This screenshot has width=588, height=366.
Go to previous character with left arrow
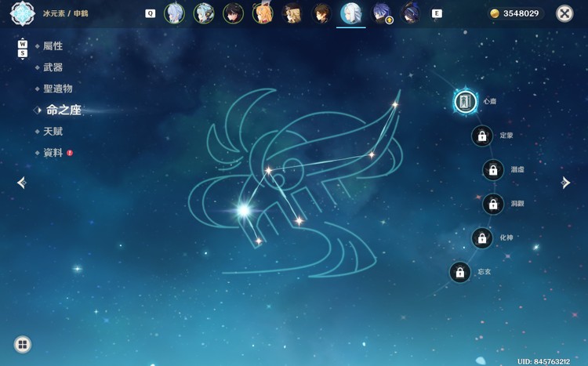22,183
